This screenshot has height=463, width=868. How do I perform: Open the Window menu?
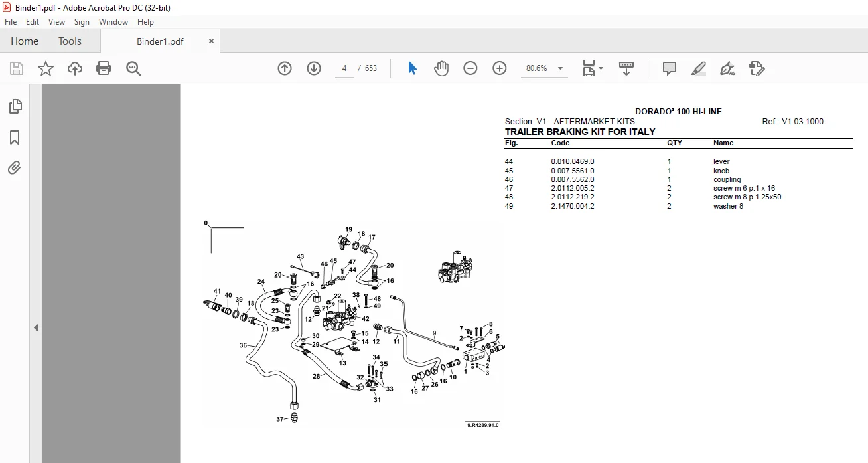113,22
